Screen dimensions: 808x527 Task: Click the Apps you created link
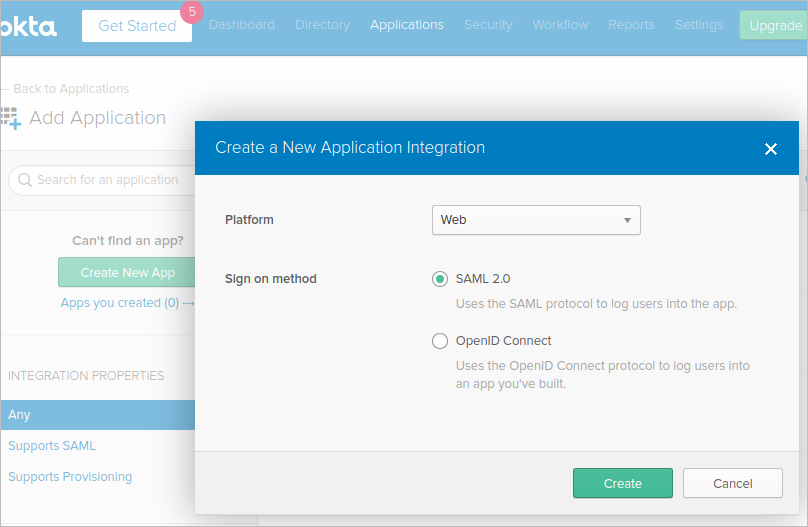point(119,302)
